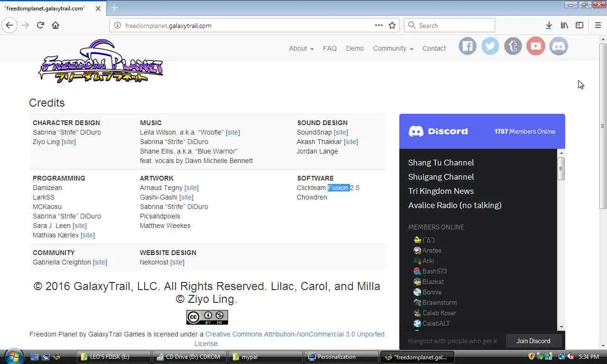Open the Firefox hamburger menu
The image size is (607, 364).
(598, 25)
